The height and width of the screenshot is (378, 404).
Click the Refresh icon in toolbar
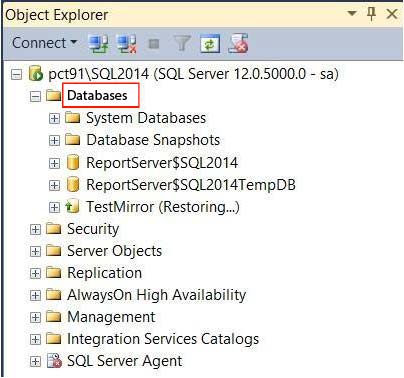210,44
